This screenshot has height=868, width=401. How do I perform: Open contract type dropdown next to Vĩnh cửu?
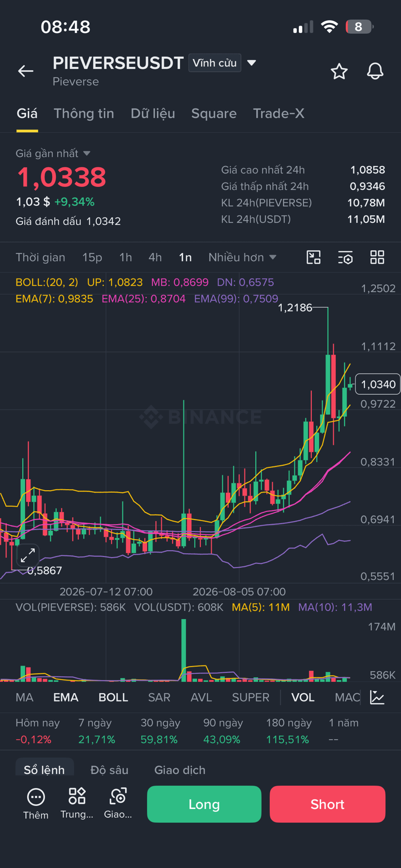coord(251,62)
